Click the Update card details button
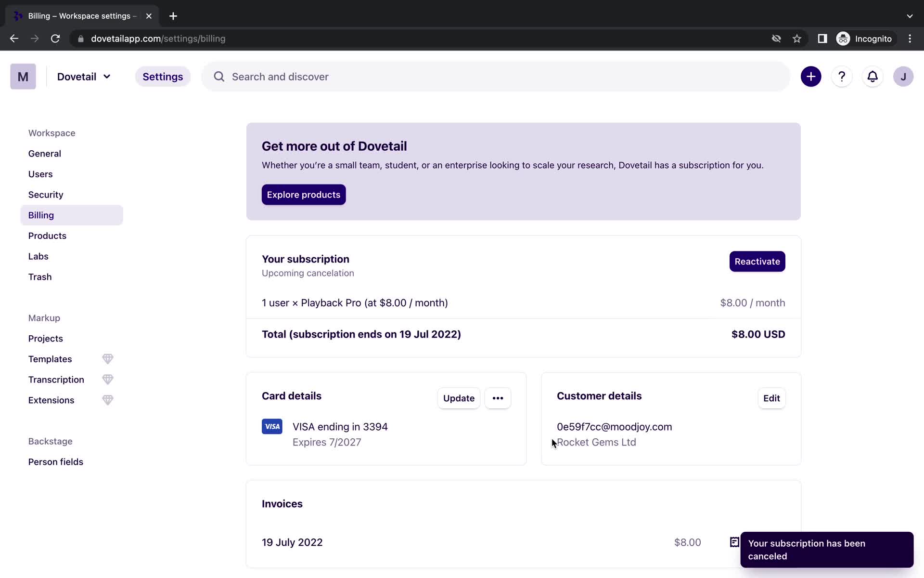Viewport: 924px width, 578px height. pos(459,398)
